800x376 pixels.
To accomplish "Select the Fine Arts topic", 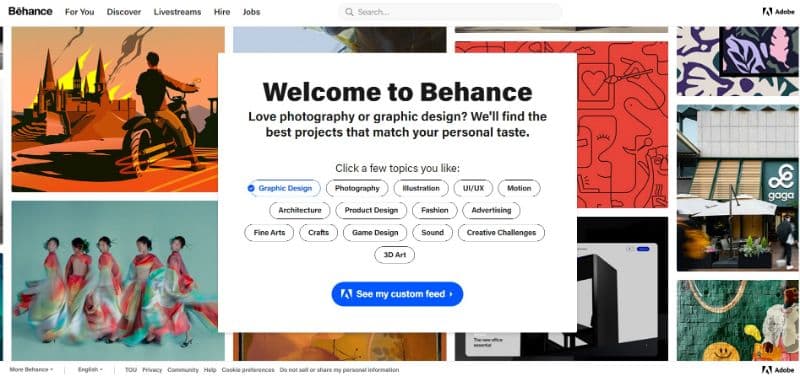I will (x=269, y=233).
